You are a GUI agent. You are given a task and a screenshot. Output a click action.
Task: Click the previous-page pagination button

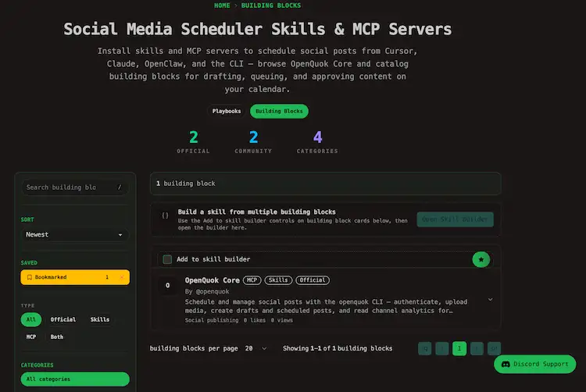pyautogui.click(x=442, y=348)
